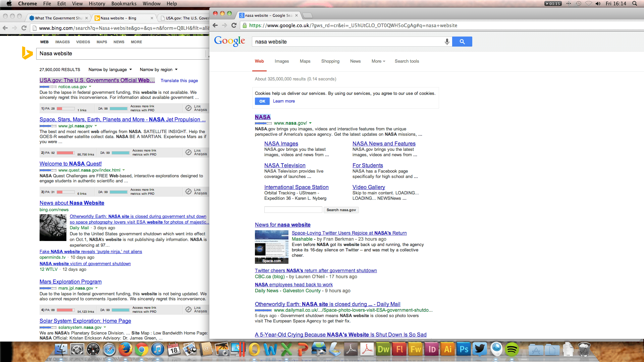The image size is (644, 362).
Task: Expand the arrow next to quest.nasa.gov URL
Action: pyautogui.click(x=124, y=170)
